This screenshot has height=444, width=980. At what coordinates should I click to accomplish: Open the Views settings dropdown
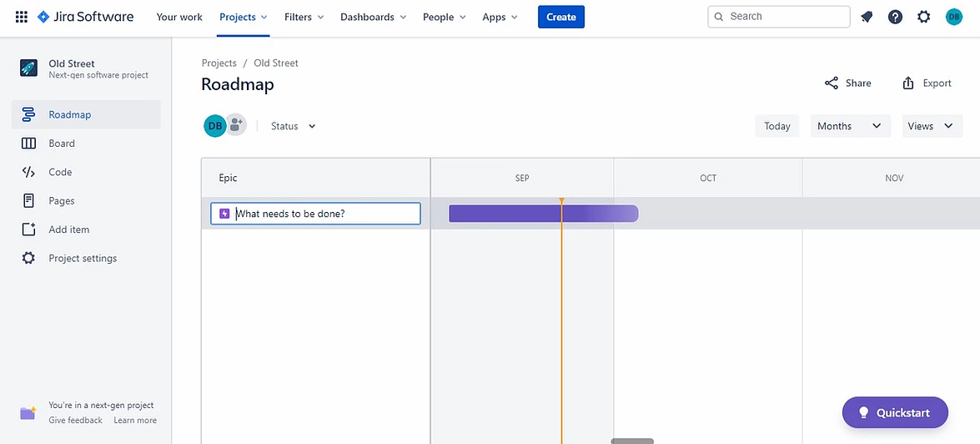tap(930, 126)
